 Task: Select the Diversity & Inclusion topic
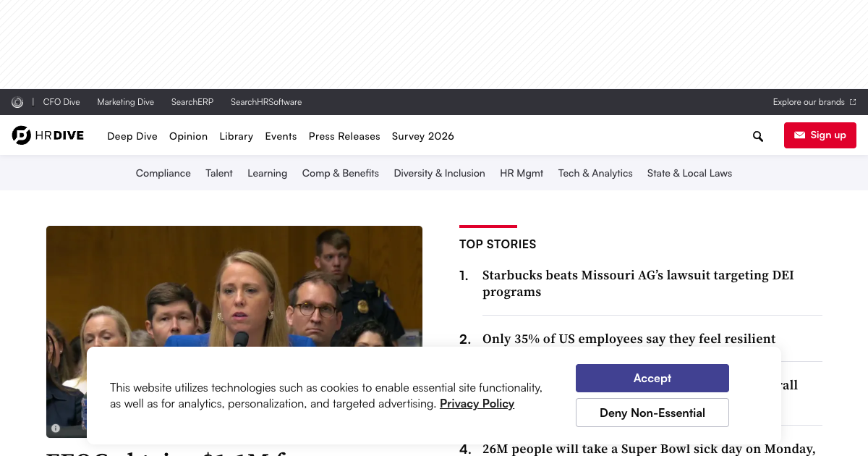439,173
